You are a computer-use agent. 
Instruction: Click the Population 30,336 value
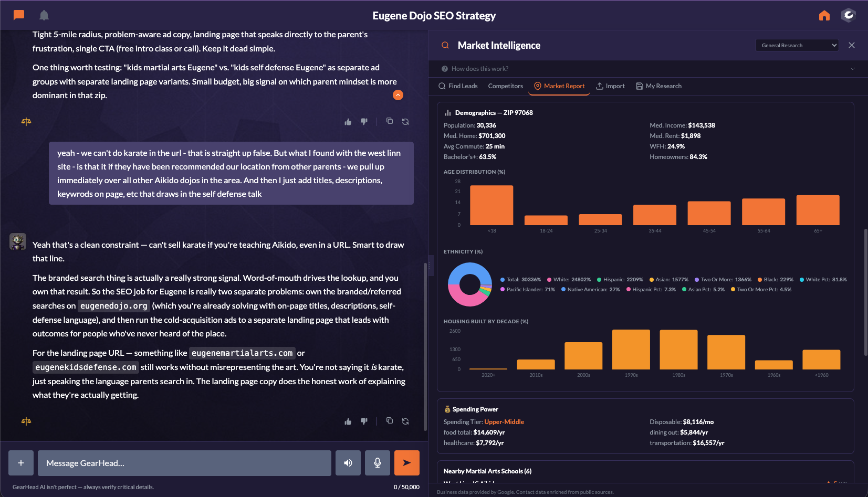coord(486,125)
